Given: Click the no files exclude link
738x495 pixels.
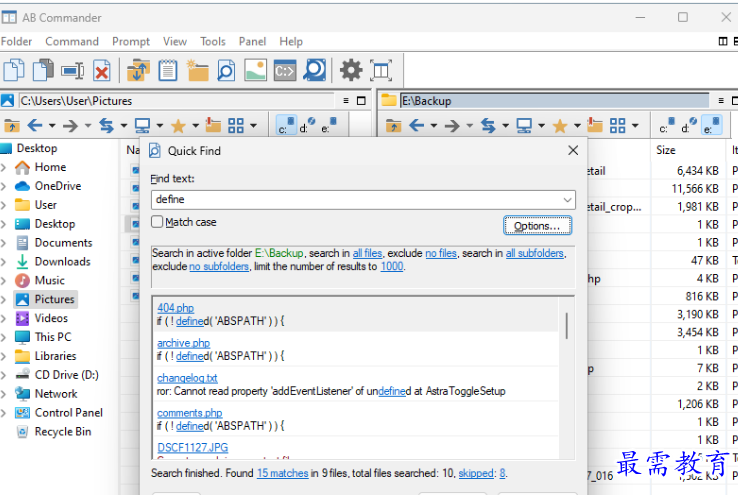Looking at the screenshot, I should pyautogui.click(x=441, y=253).
